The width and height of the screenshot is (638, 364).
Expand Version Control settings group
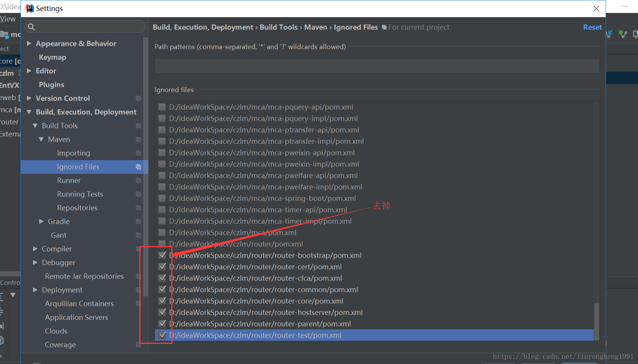(x=29, y=98)
